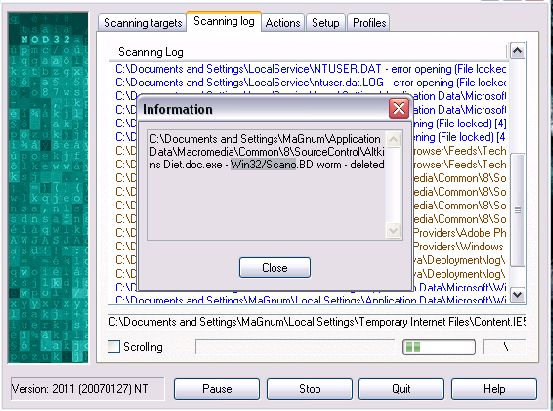Click the scanning log scroll down arrow
Screen dimensions: 553x411
pyautogui.click(x=517, y=294)
